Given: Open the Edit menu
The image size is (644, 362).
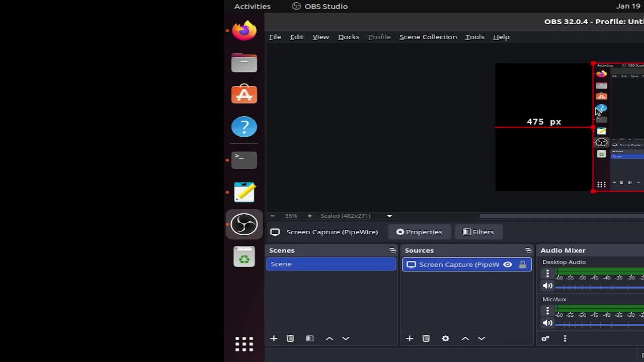Looking at the screenshot, I should pos(297,37).
